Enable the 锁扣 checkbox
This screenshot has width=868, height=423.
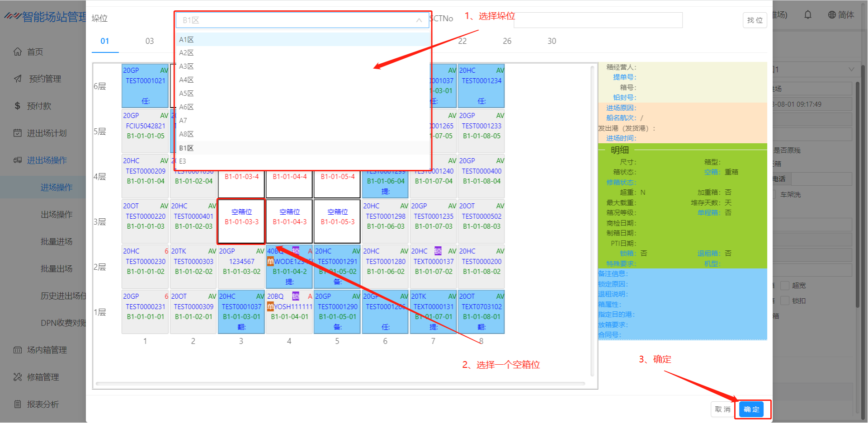[785, 301]
